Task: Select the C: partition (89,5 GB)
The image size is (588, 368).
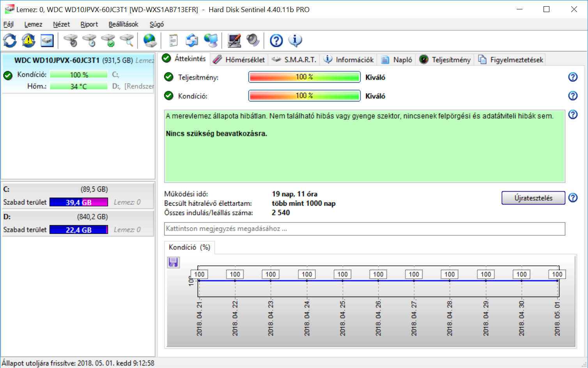Action: pos(78,196)
